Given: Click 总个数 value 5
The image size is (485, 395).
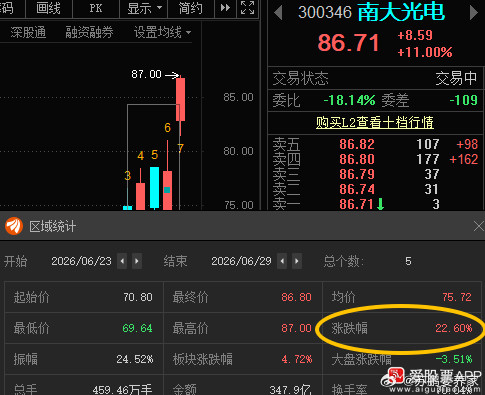Looking at the screenshot, I should click(x=408, y=261).
